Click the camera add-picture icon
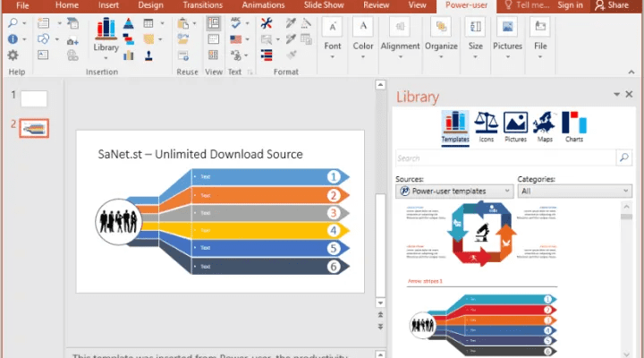 72,40
